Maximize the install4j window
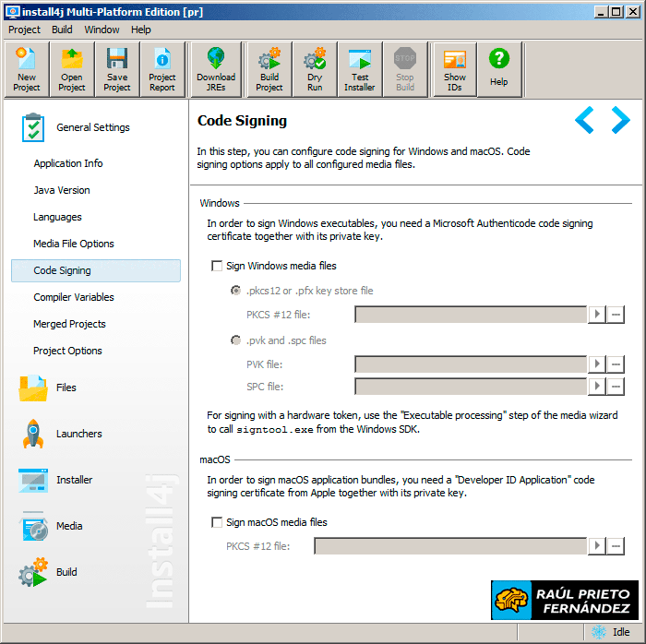This screenshot has width=646, height=644. 616,12
